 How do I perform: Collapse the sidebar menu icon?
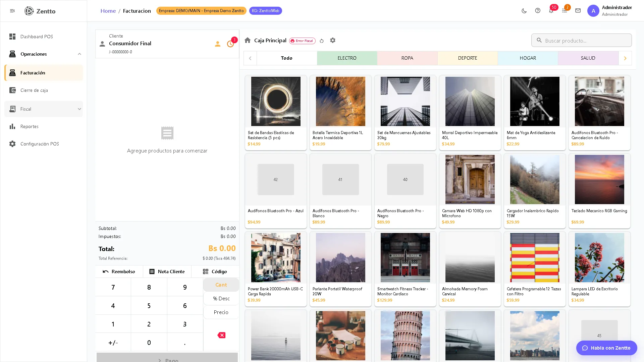[x=12, y=11]
